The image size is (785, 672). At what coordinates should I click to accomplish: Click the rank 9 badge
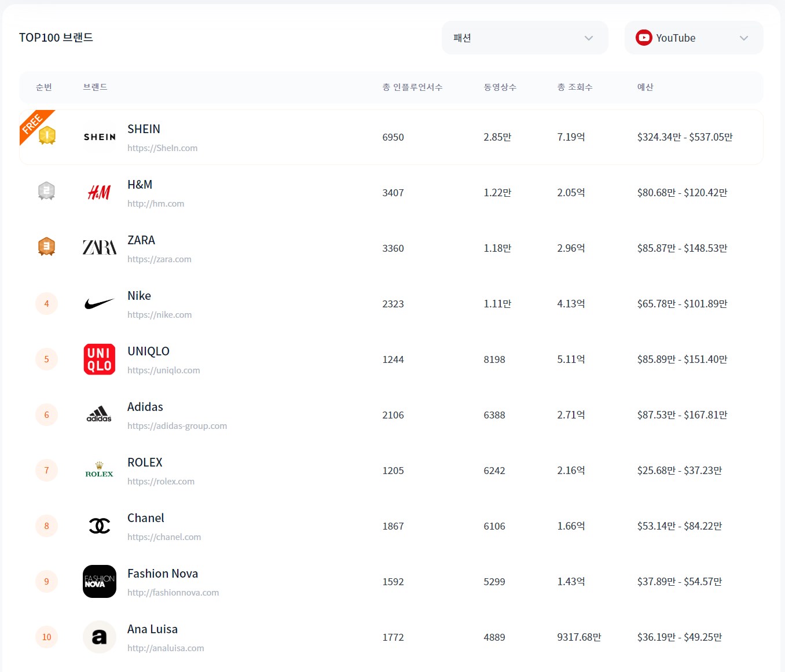click(x=46, y=581)
